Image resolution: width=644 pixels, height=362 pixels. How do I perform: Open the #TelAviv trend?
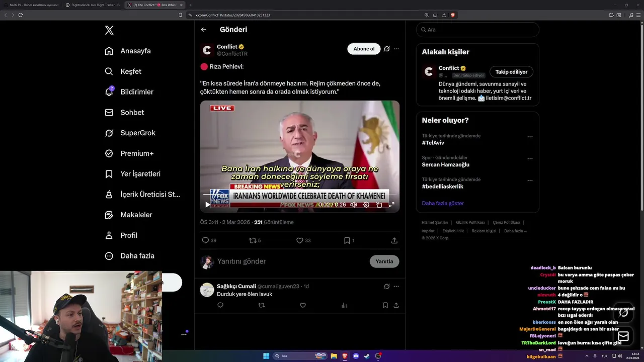(433, 143)
